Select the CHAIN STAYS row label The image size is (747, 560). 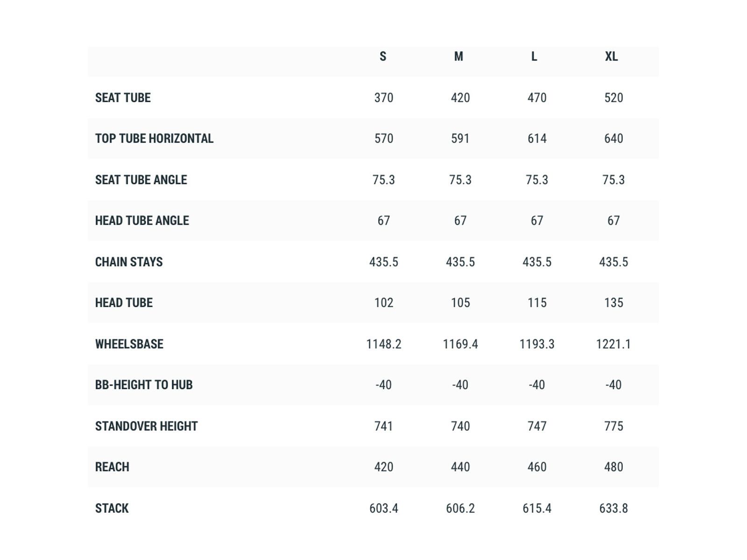click(x=129, y=262)
